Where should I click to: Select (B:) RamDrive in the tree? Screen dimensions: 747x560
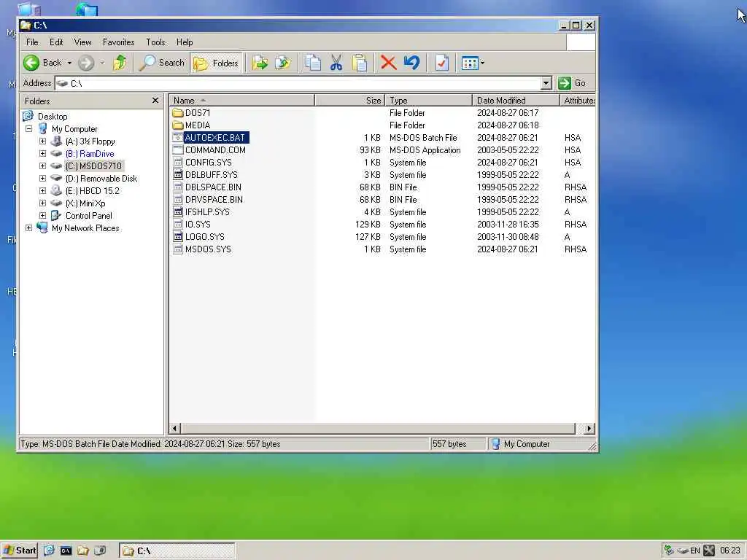click(x=90, y=154)
